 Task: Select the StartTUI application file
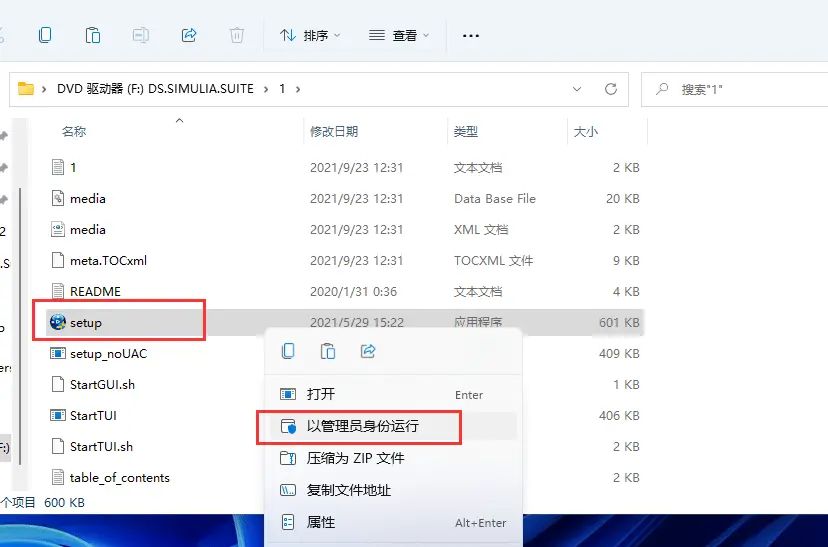point(93,416)
